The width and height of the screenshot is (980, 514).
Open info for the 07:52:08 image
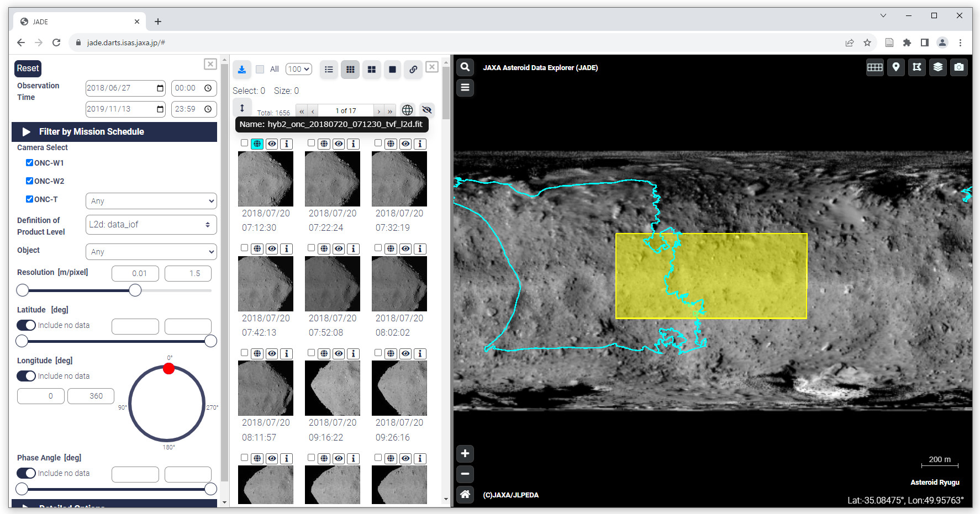coord(353,249)
